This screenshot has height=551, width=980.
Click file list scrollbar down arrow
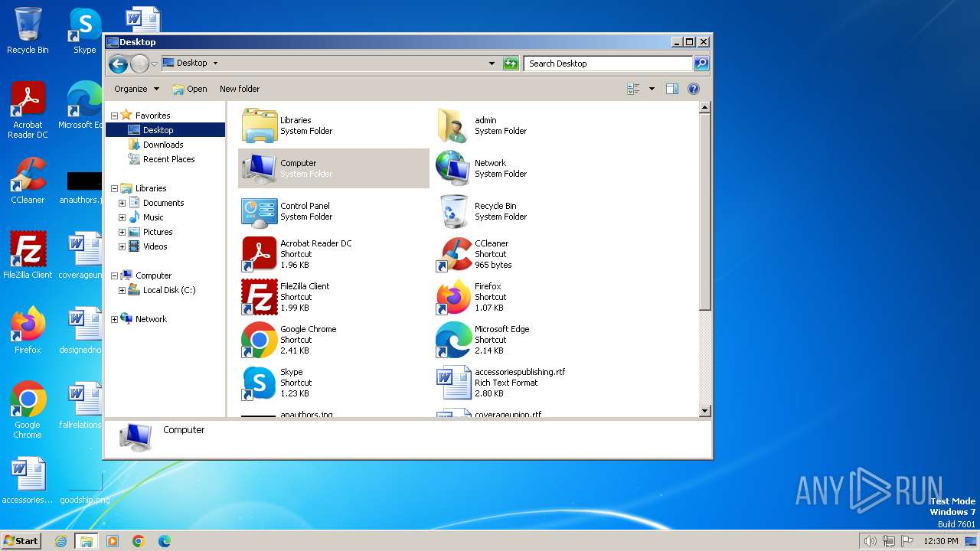[x=705, y=412]
